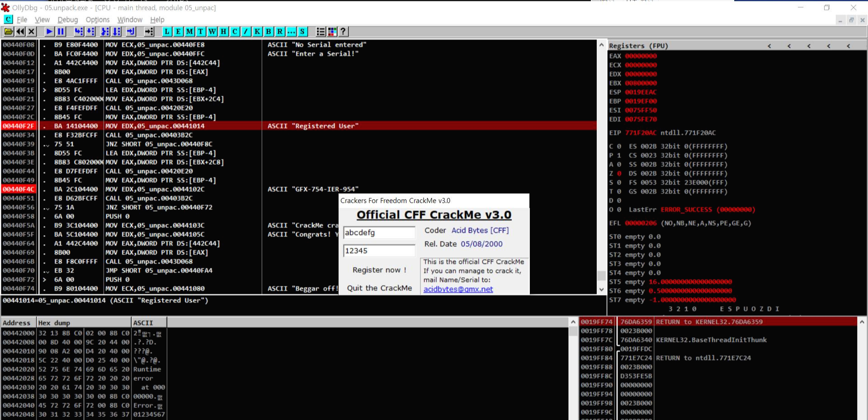Show Executable modules window (E button)
This screenshot has height=420, width=868.
[178, 32]
